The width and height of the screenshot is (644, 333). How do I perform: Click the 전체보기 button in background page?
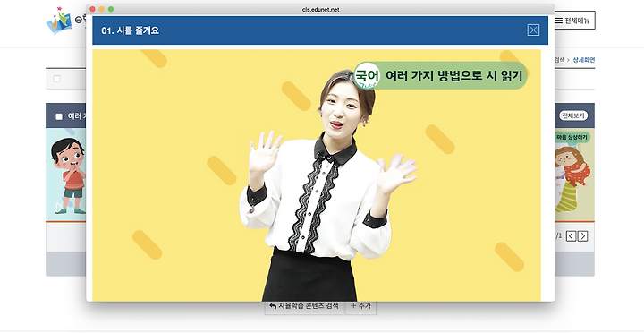pyautogui.click(x=573, y=115)
